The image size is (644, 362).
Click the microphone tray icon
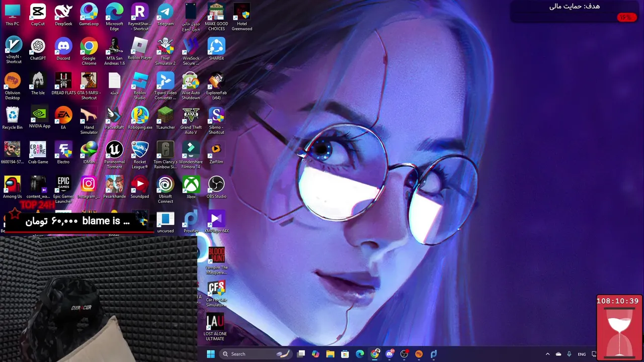click(569, 354)
